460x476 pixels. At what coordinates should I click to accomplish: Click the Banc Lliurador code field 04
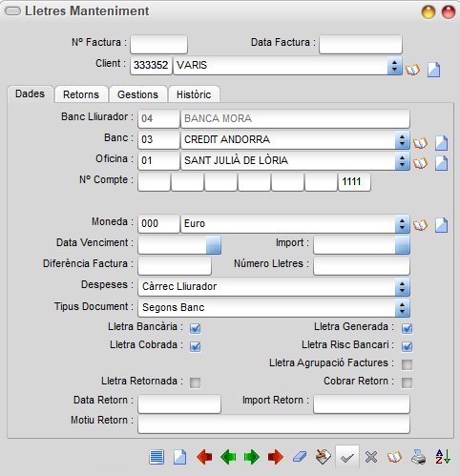click(x=158, y=119)
